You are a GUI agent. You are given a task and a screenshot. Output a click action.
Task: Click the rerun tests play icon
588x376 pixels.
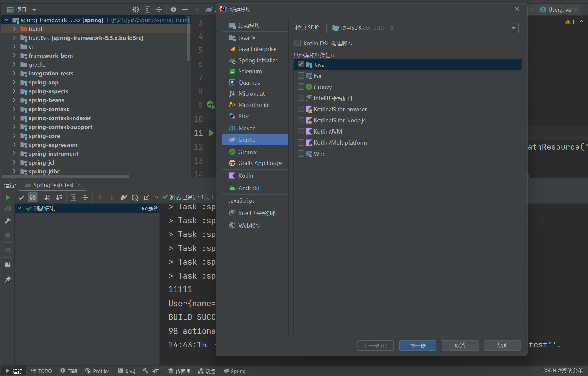click(x=8, y=198)
